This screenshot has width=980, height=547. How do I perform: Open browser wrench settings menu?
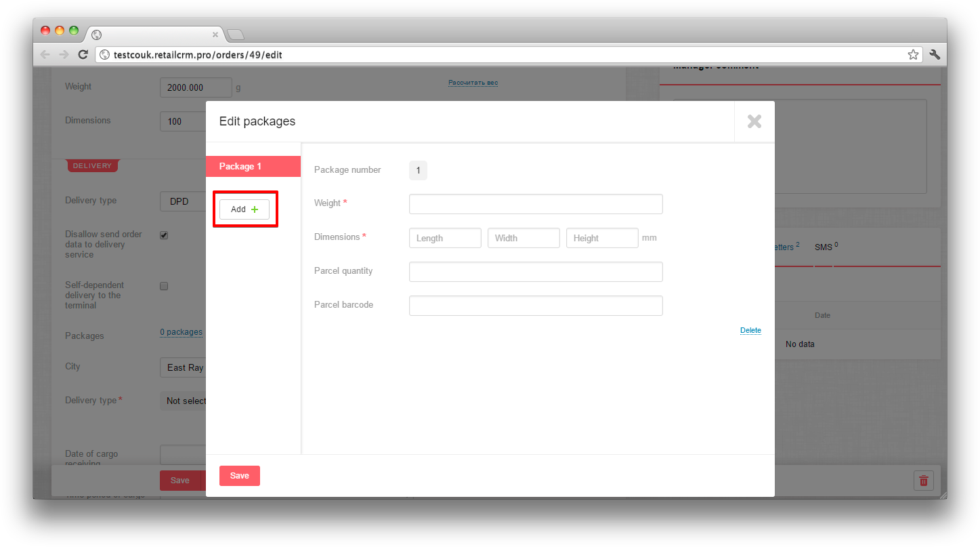(x=935, y=55)
